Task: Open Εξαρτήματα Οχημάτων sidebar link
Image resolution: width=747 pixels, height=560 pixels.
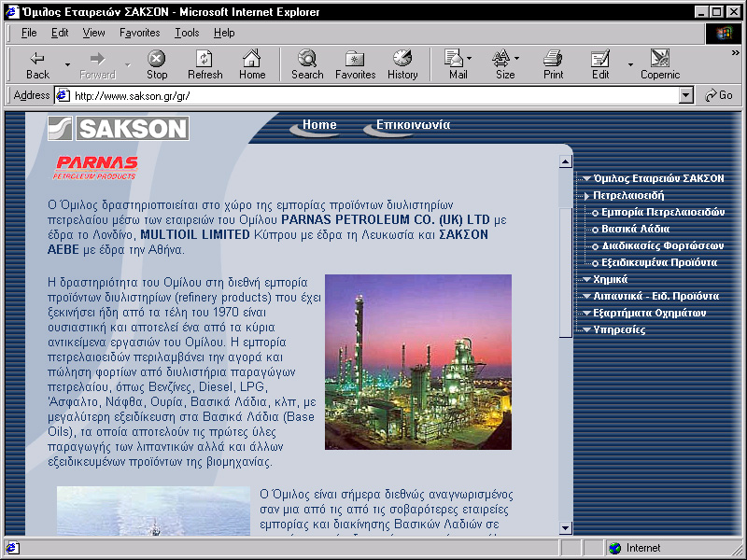Action: [x=649, y=313]
